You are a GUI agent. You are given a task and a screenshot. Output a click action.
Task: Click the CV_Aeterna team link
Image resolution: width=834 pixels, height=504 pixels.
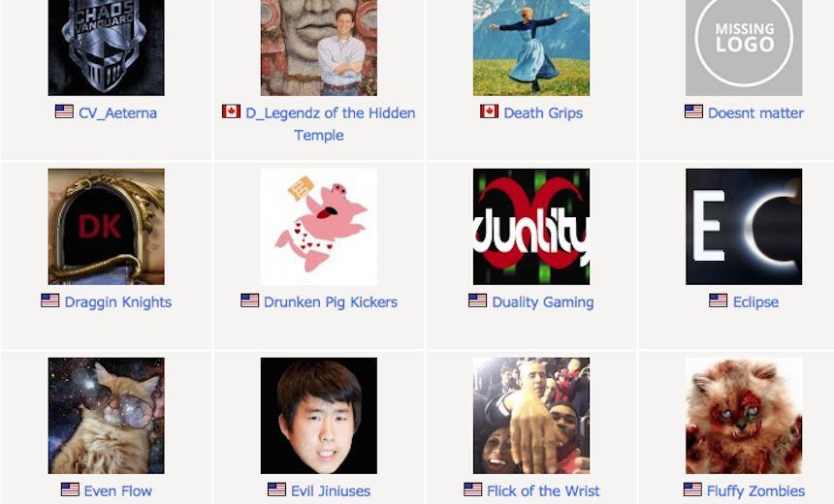coord(117,113)
